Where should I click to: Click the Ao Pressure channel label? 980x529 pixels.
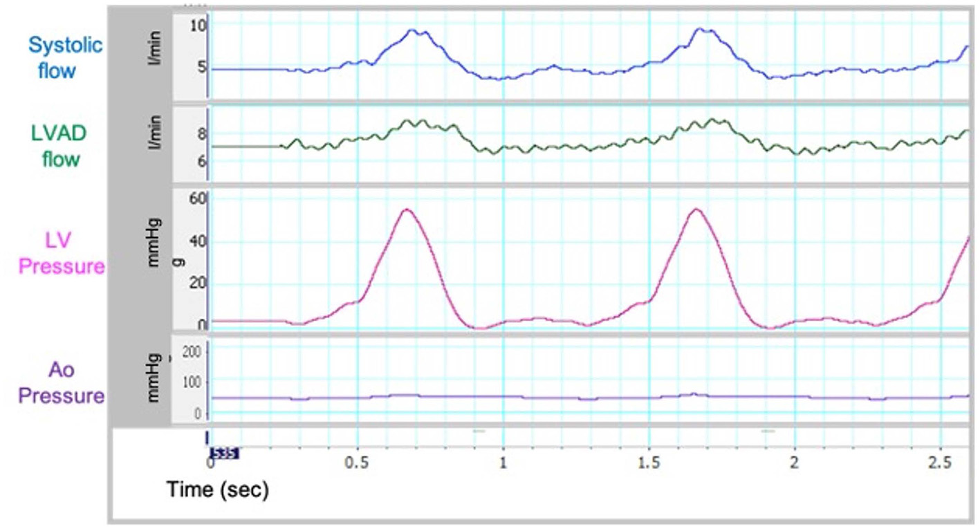(62, 383)
